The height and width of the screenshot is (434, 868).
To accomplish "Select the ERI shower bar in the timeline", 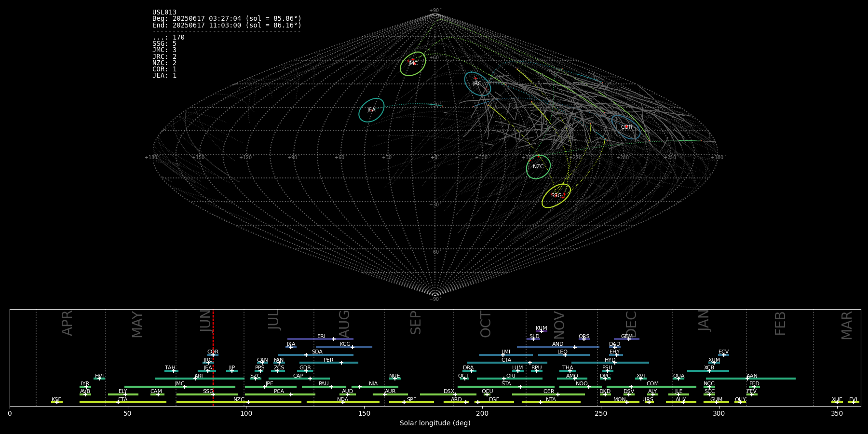I will coord(320,339).
